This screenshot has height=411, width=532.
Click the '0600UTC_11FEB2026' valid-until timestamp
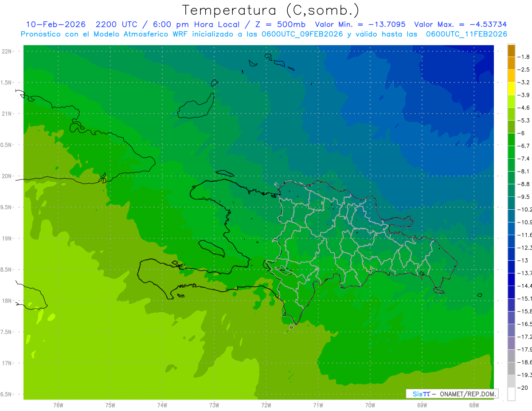click(x=467, y=34)
